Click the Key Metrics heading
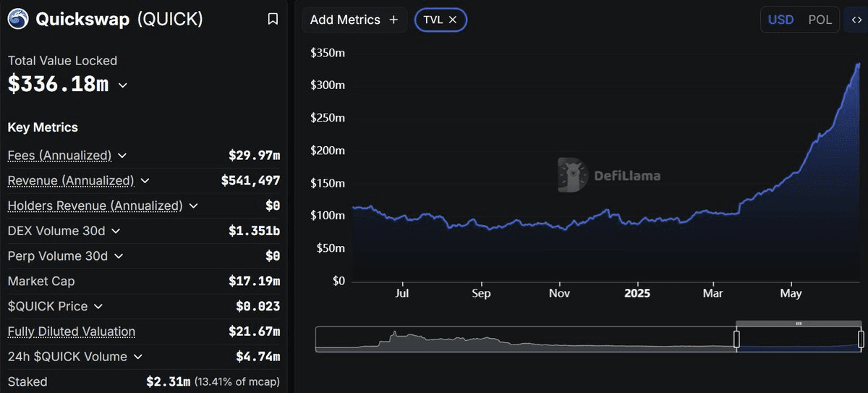 43,127
